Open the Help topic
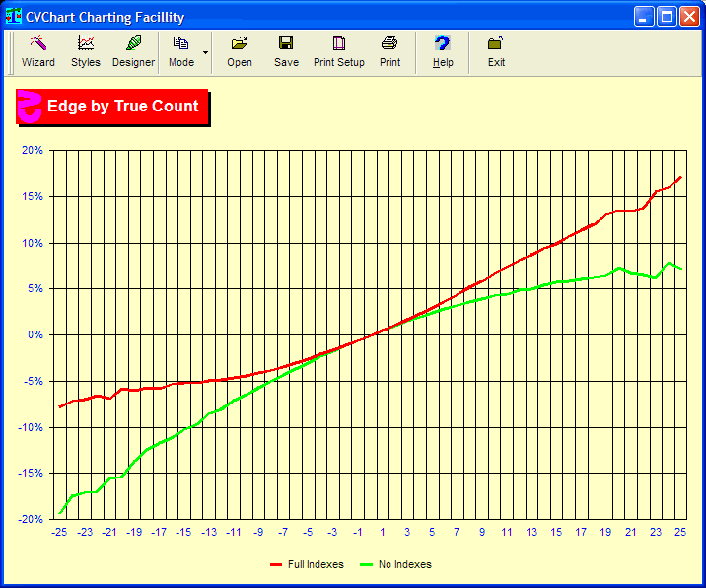The width and height of the screenshot is (706, 588). [x=443, y=51]
